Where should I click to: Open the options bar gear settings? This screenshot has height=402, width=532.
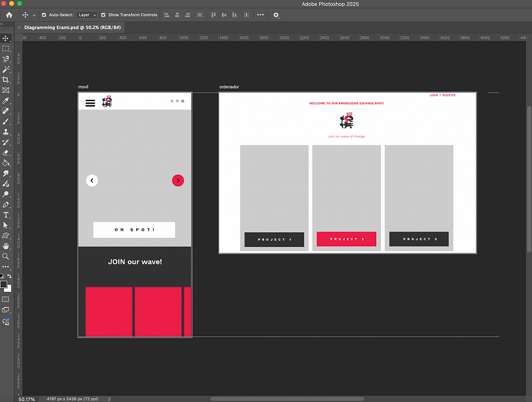click(x=276, y=14)
